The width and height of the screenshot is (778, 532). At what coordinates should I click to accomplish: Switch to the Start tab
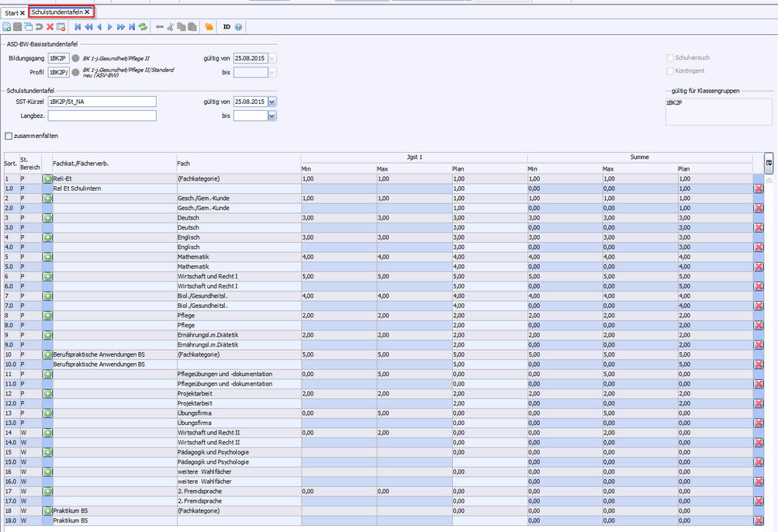(x=12, y=12)
